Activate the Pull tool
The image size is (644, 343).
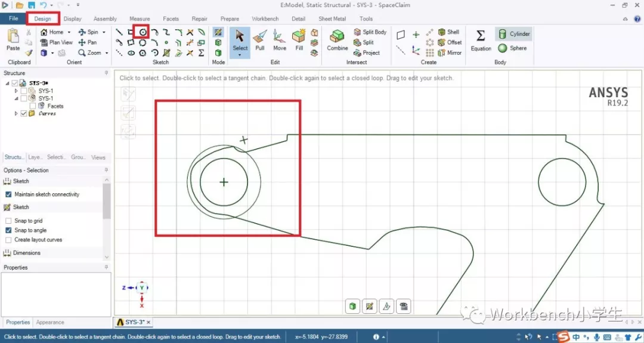[x=259, y=40]
